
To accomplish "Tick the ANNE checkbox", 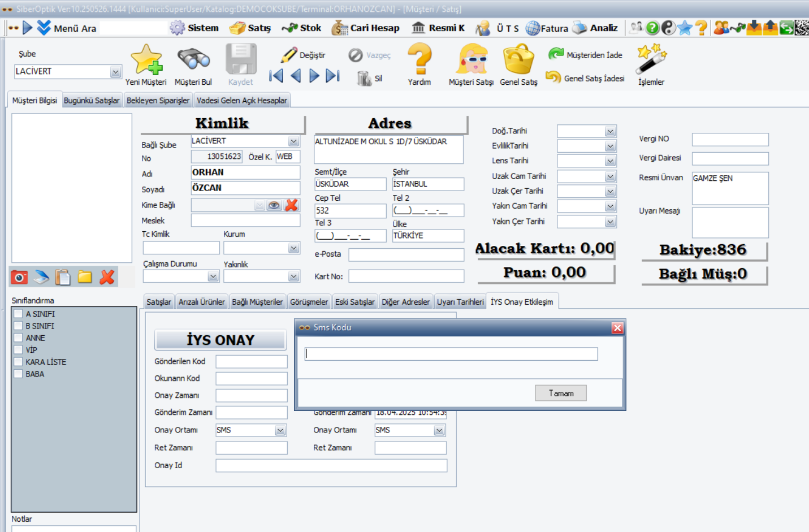I will pos(19,338).
